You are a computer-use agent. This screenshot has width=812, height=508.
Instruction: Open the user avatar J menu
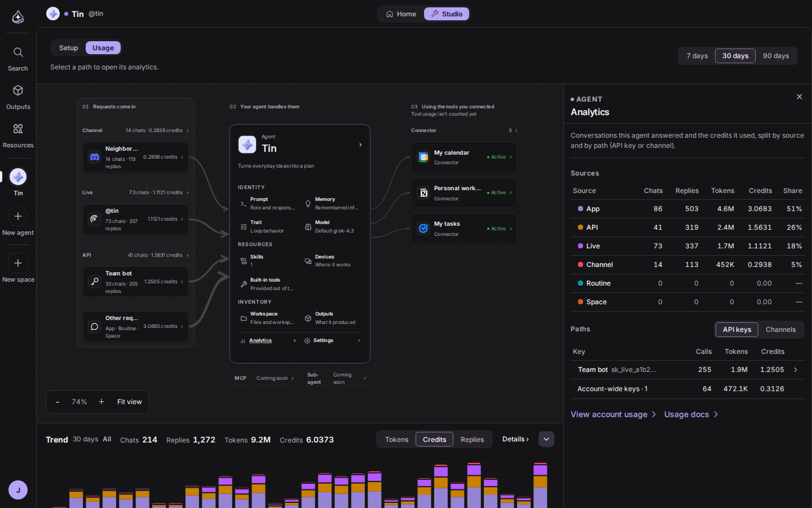click(18, 490)
